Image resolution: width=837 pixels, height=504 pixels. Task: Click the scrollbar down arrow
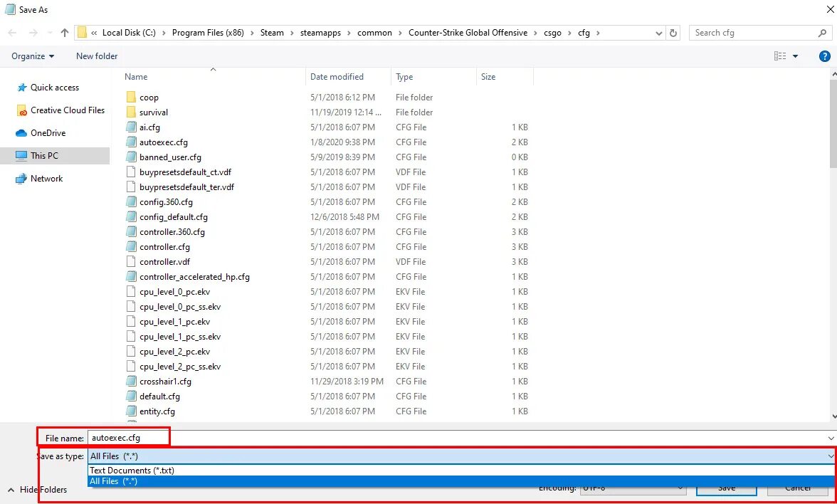click(x=833, y=416)
